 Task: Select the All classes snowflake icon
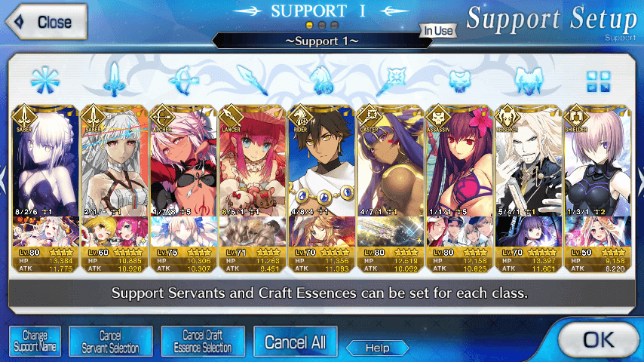(x=45, y=80)
